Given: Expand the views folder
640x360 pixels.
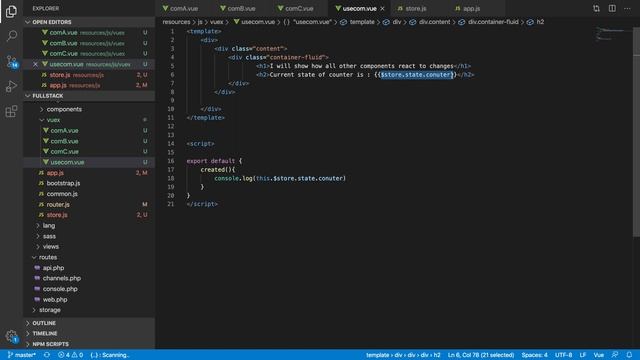Looking at the screenshot, I should click(89, 247).
